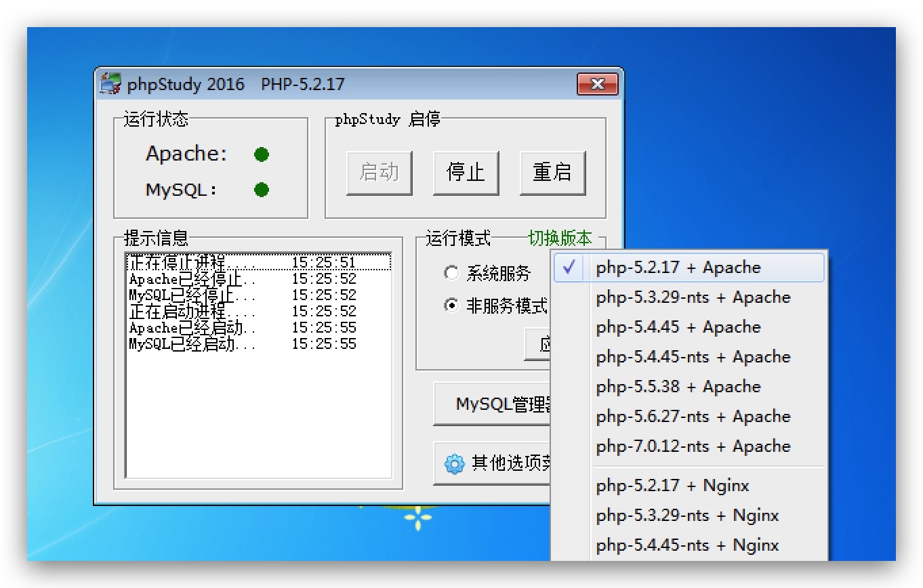The image size is (923, 588).
Task: Click the phpStudy title bar app icon
Action: click(110, 84)
